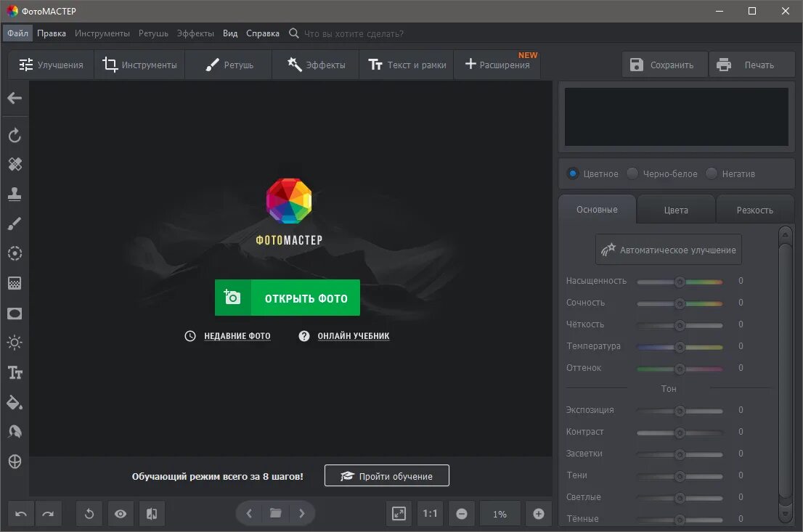803x532 pixels.
Task: Click the back arrow in left sidebar
Action: (15, 98)
